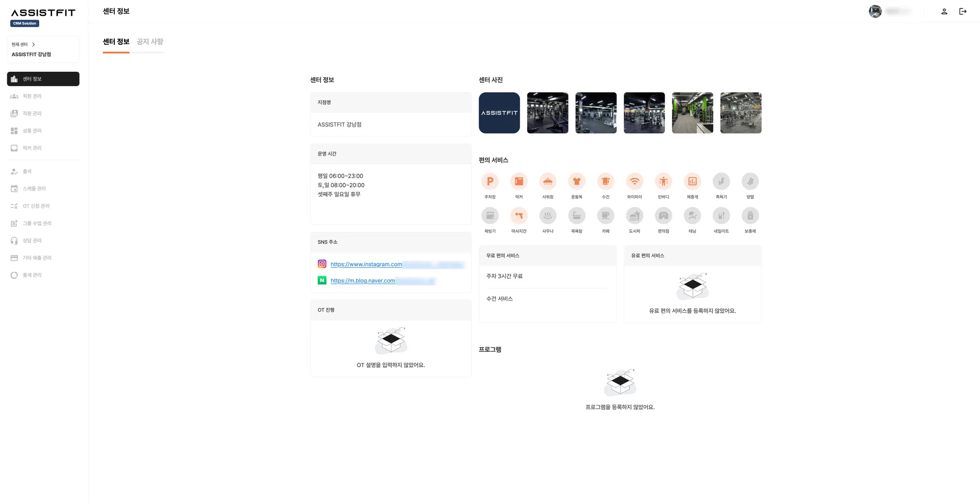Viewport: 980px width, 503px height.
Task: Select the 목욕탕 bathhouse amenity icon
Action: (577, 216)
